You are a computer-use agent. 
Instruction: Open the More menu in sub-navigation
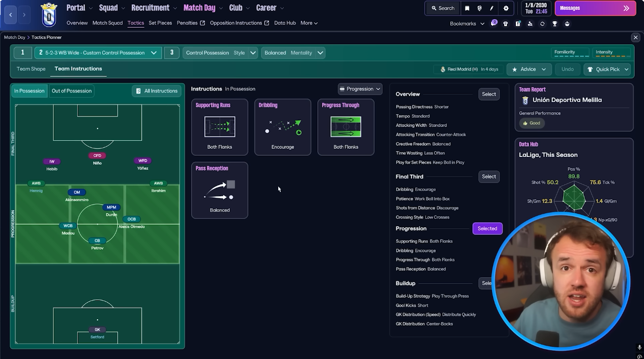(x=309, y=23)
